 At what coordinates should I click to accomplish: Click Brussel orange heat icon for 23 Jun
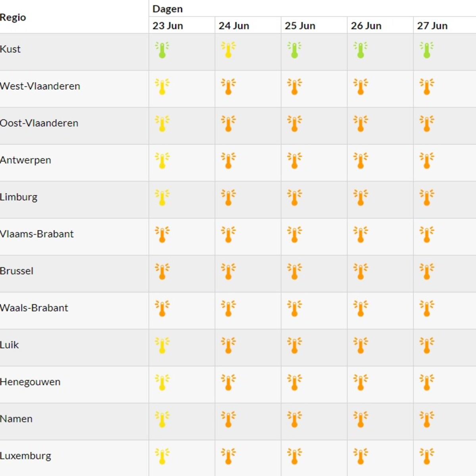[x=162, y=272]
